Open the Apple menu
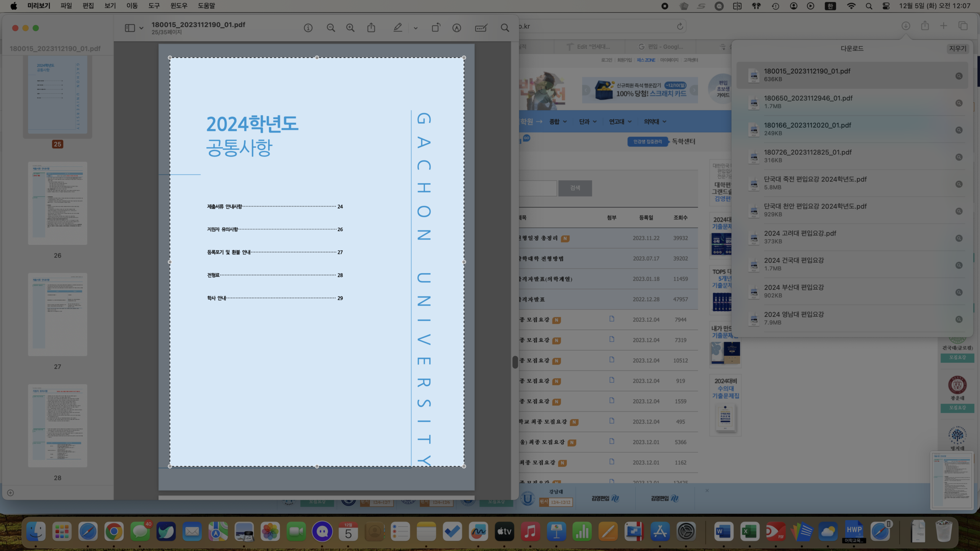 (14, 6)
